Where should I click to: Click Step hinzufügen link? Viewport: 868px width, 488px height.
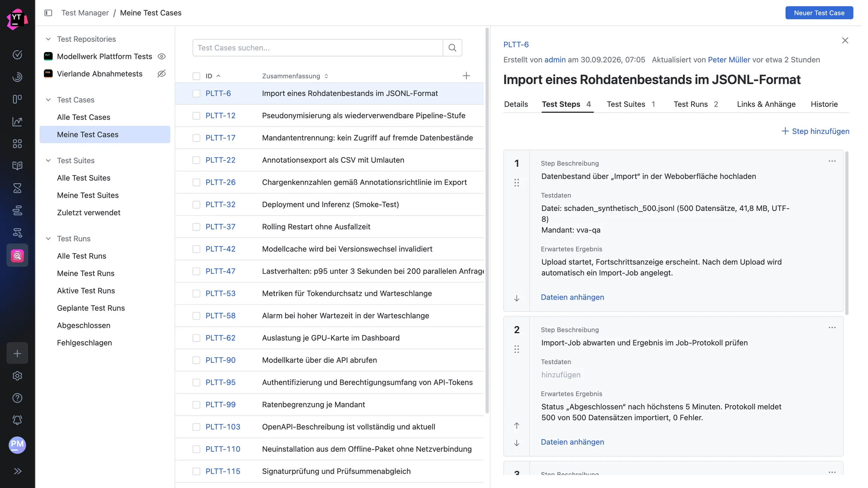click(815, 131)
